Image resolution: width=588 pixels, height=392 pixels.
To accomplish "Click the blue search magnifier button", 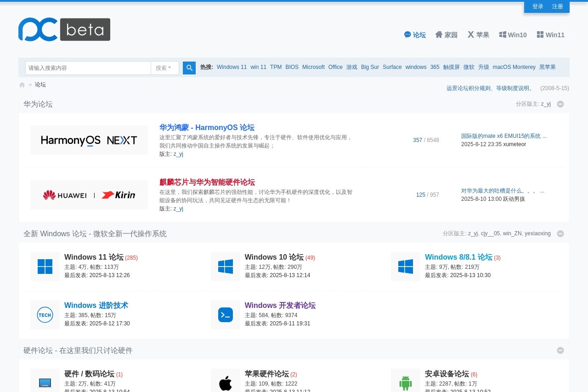I will coord(189,68).
